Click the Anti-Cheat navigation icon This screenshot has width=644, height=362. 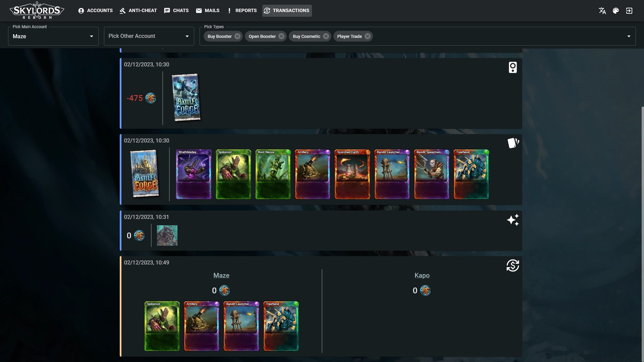click(x=122, y=11)
